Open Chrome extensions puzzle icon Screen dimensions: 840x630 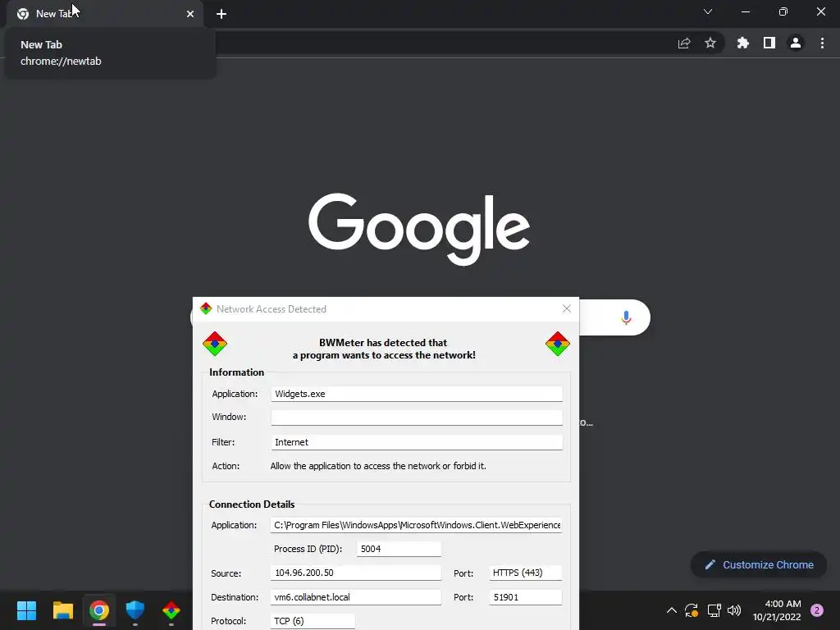(742, 43)
